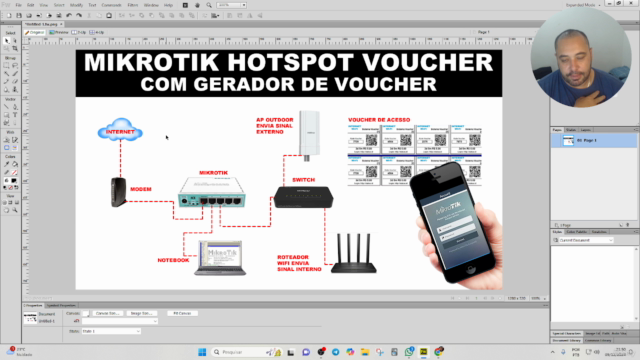640x360 pixels.
Task: Swap stroke and fill colors
Action: (16, 188)
